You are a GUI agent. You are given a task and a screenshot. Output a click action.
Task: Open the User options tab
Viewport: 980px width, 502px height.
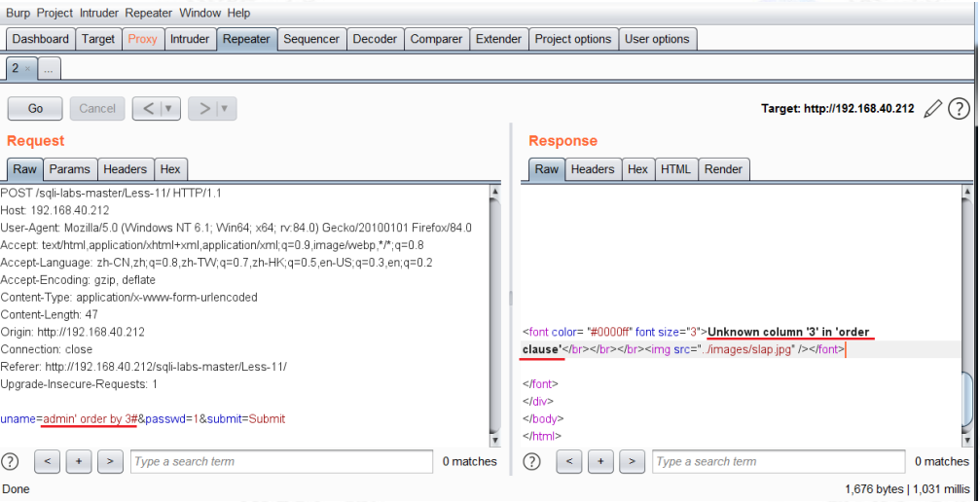point(658,39)
